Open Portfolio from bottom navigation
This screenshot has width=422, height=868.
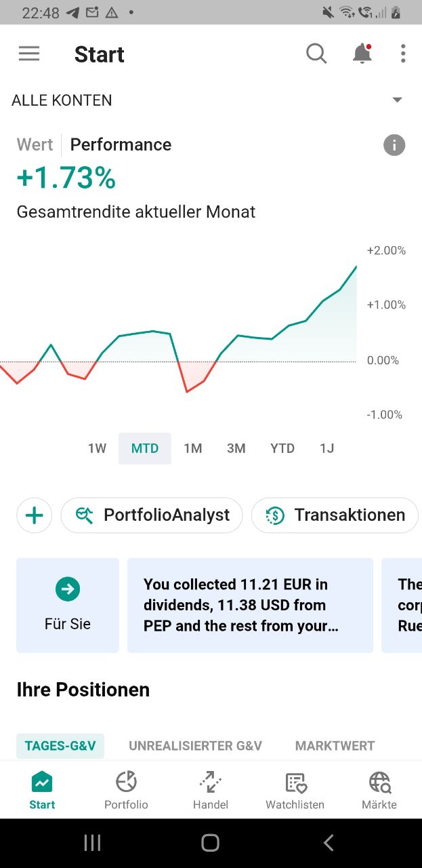(x=126, y=791)
